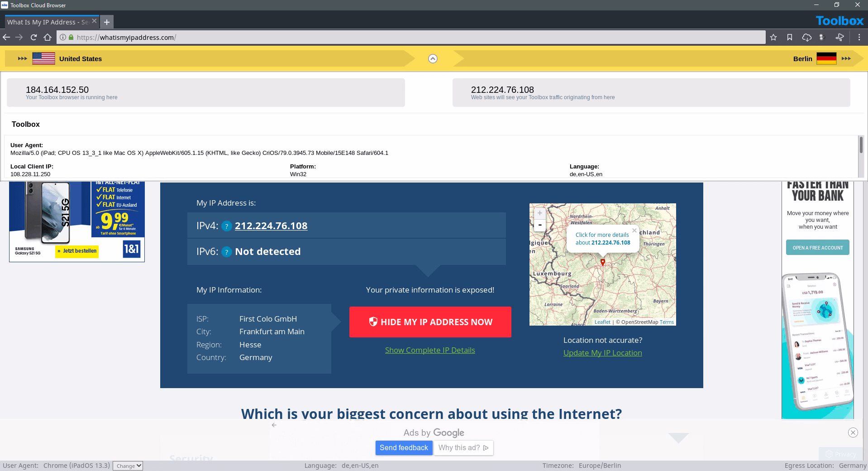The image size is (868, 471).
Task: Click the red map location marker
Action: 602,262
